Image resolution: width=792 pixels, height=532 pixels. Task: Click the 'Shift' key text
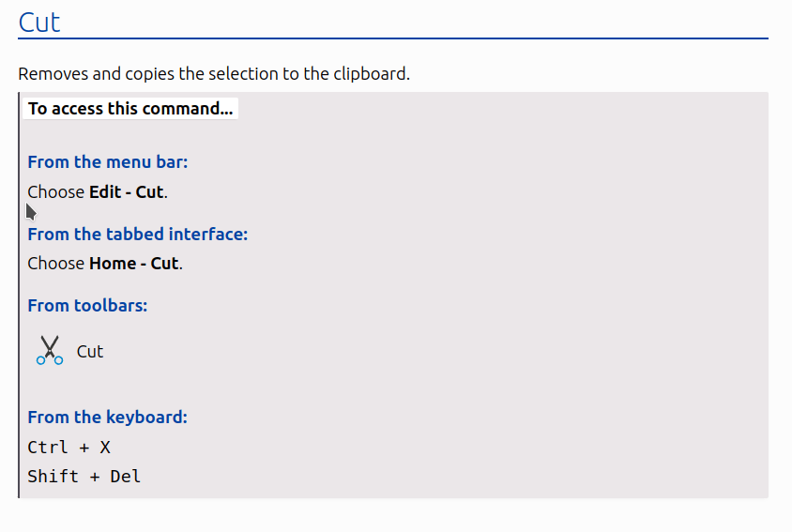pos(53,476)
